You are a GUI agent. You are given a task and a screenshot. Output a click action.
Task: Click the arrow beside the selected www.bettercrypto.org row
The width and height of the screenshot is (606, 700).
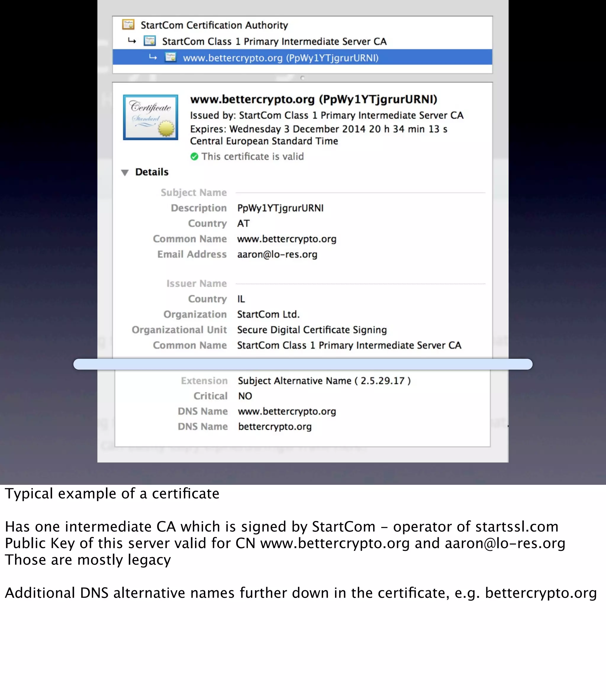pyautogui.click(x=153, y=57)
